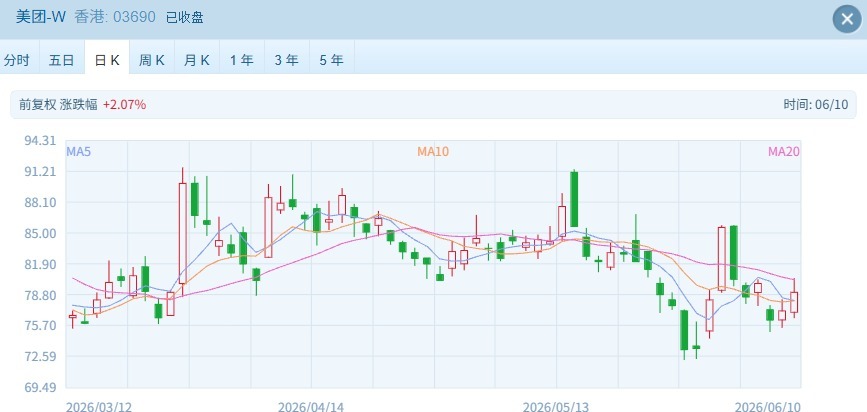Click the 时间: 06/10 label
This screenshot has width=867, height=412.
[x=816, y=105]
